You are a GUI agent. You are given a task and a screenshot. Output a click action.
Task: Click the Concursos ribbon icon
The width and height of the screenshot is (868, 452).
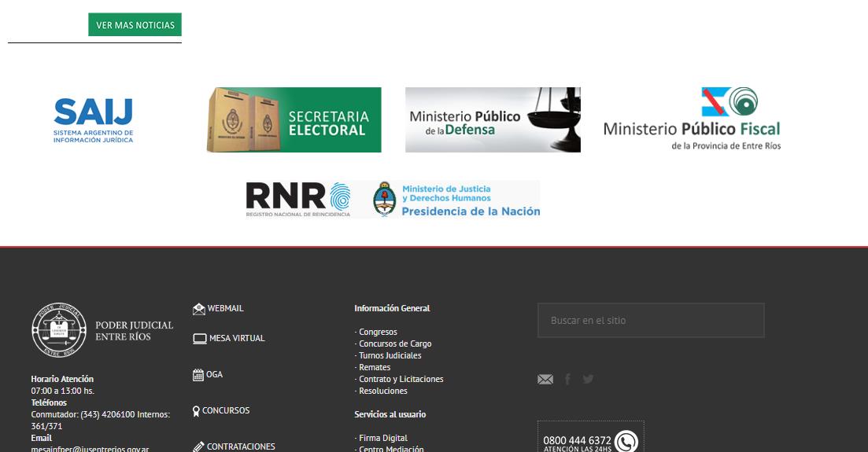tap(196, 411)
